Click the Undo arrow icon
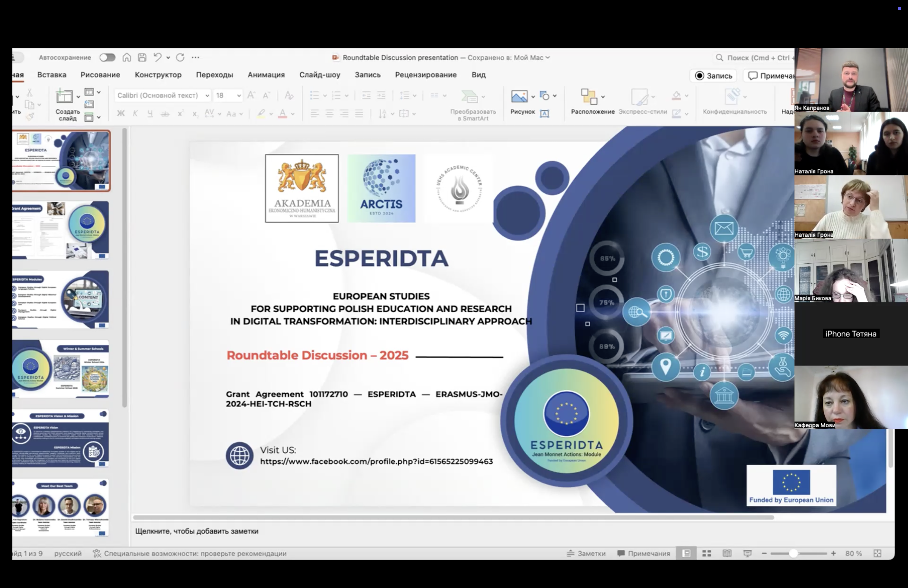The image size is (908, 588). [157, 57]
